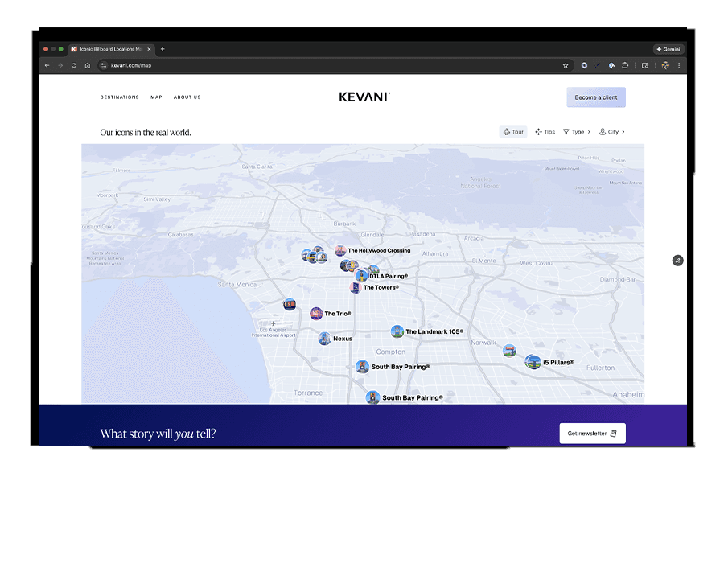Go to About Us in navigation
The image size is (724, 588).
(187, 97)
